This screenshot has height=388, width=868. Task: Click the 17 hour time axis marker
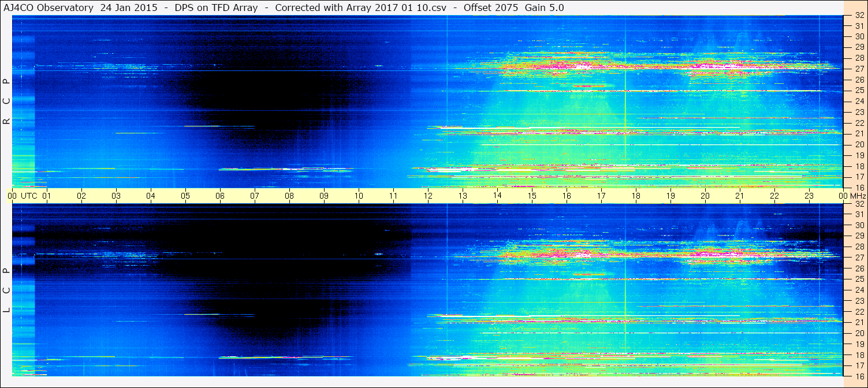click(601, 196)
